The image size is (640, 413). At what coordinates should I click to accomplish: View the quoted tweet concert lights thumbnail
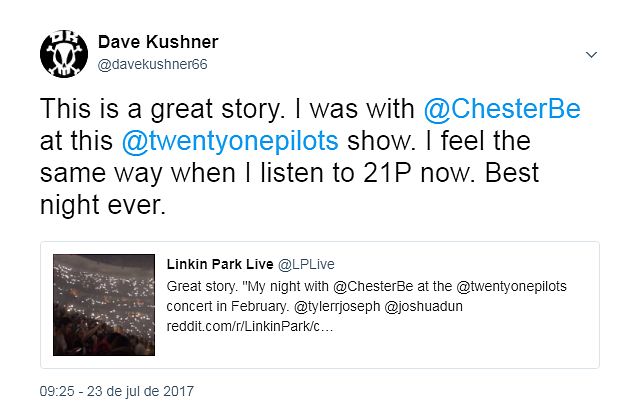point(104,305)
